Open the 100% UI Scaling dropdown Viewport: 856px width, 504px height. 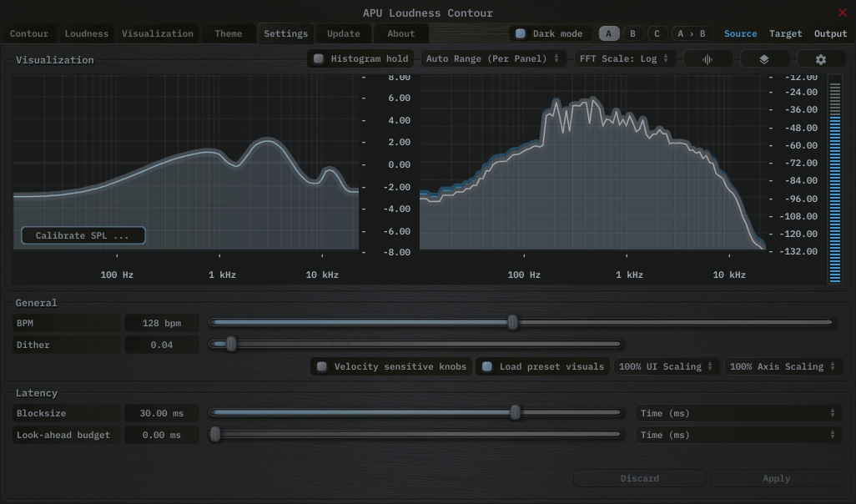(667, 366)
